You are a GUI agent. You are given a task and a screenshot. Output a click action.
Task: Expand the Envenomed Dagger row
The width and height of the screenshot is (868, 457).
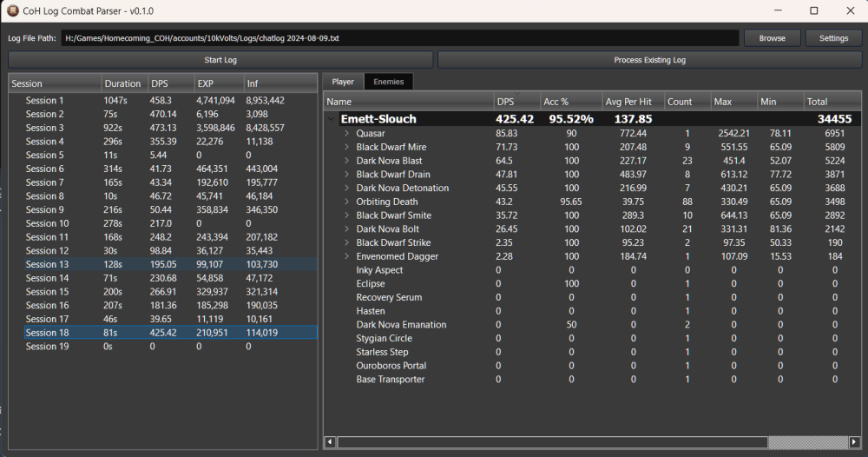346,256
